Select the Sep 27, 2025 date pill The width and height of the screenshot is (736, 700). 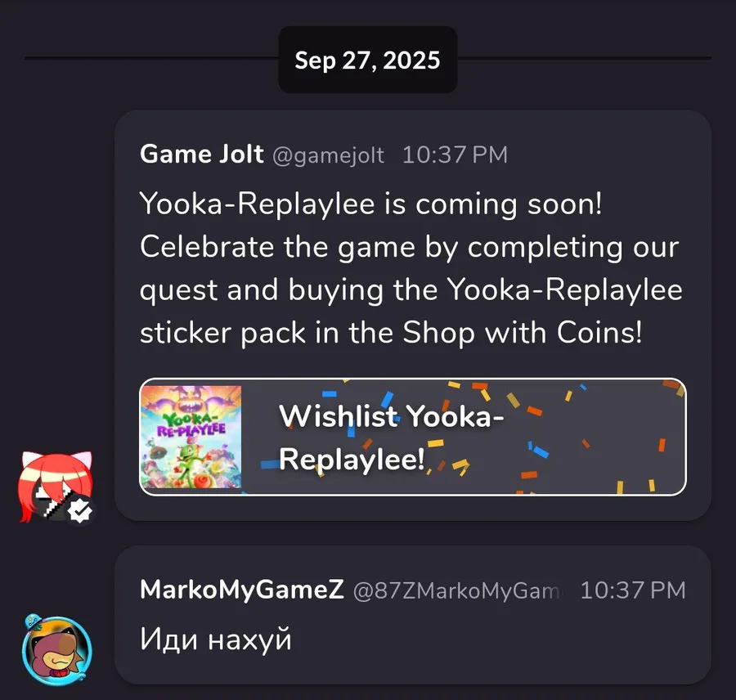click(367, 60)
